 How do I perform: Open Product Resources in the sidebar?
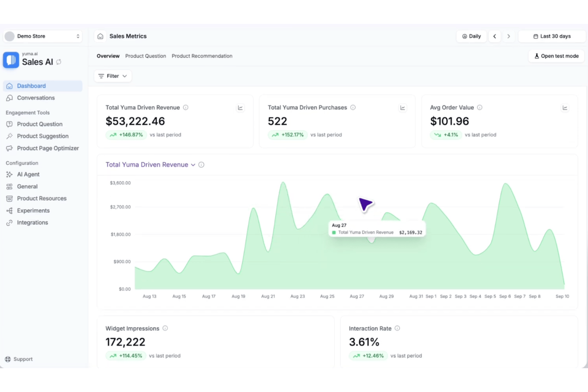(x=43, y=198)
